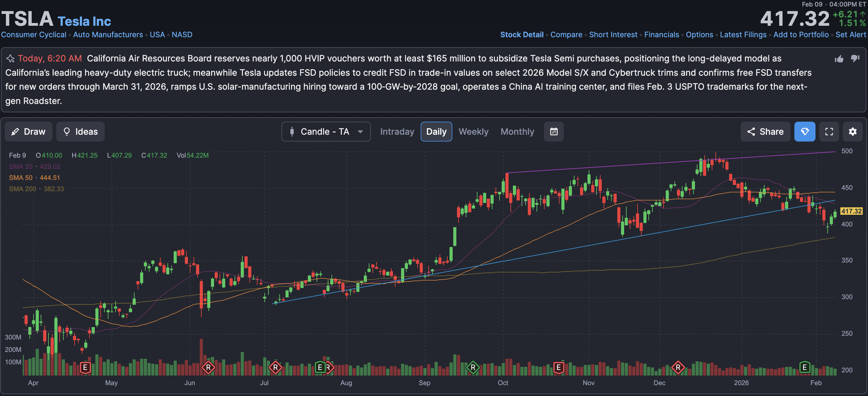The width and height of the screenshot is (868, 396).
Task: Click the AI sparkle icon beside news time
Action: 10,59
